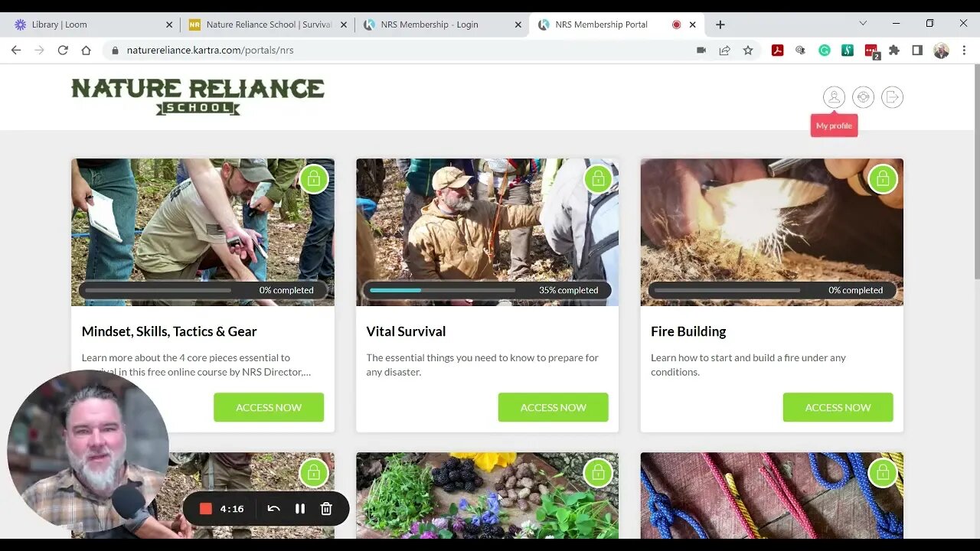Click ACCESS NOW for Vital Survival
The image size is (980, 551).
(554, 407)
